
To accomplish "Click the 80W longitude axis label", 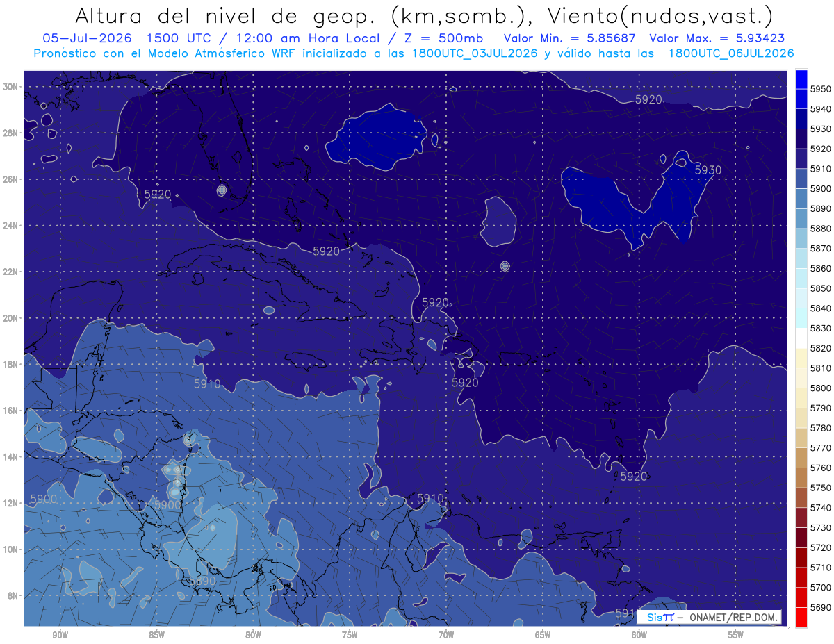I will (253, 635).
